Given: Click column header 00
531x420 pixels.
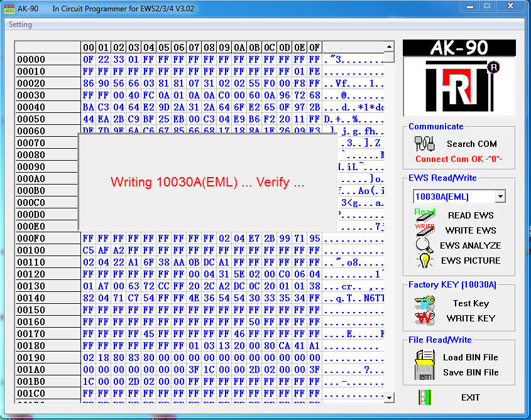Looking at the screenshot, I should pyautogui.click(x=89, y=47).
